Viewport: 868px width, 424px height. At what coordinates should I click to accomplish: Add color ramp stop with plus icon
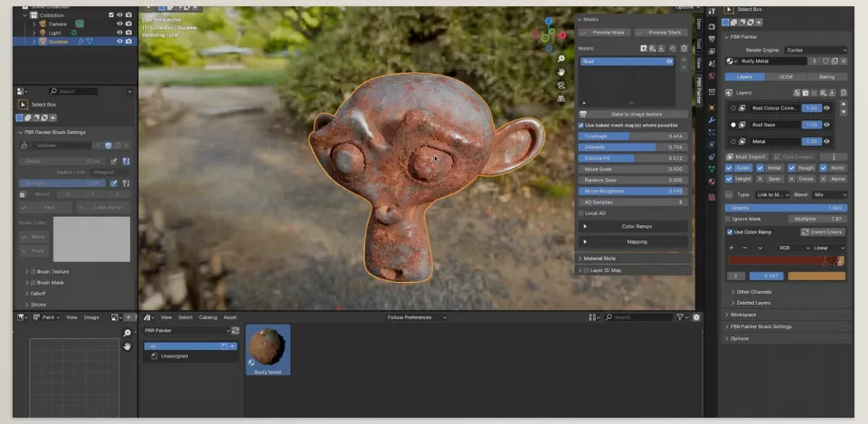click(x=731, y=248)
